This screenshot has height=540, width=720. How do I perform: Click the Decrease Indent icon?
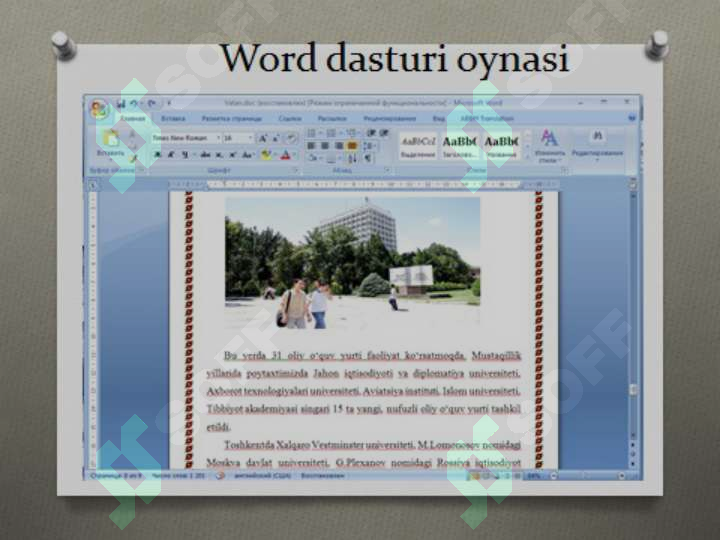(371, 133)
